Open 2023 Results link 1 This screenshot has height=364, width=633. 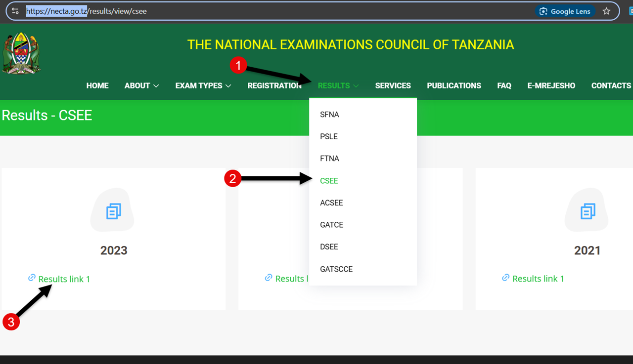(x=64, y=279)
